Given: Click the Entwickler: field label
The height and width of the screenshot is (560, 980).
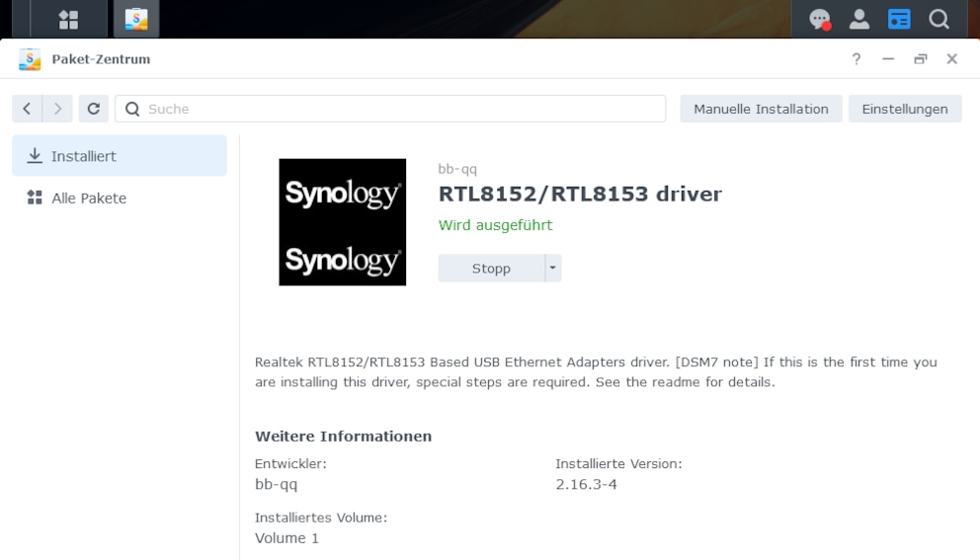Looking at the screenshot, I should point(290,464).
